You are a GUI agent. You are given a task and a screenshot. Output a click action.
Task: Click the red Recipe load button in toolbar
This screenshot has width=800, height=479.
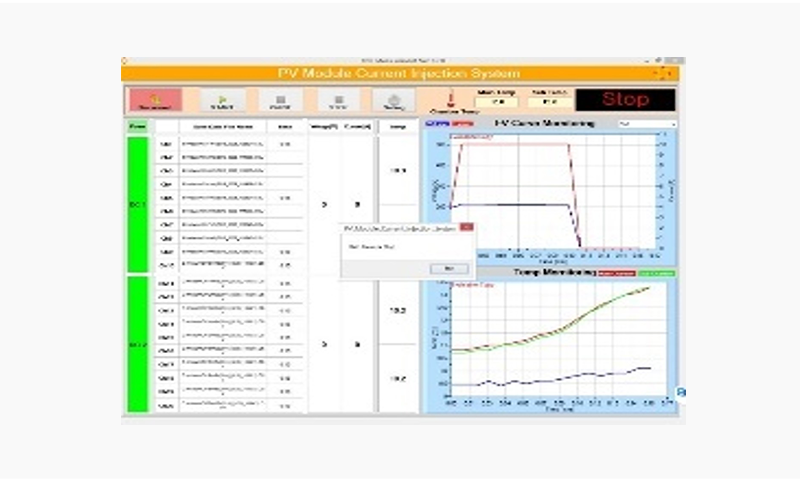click(153, 100)
